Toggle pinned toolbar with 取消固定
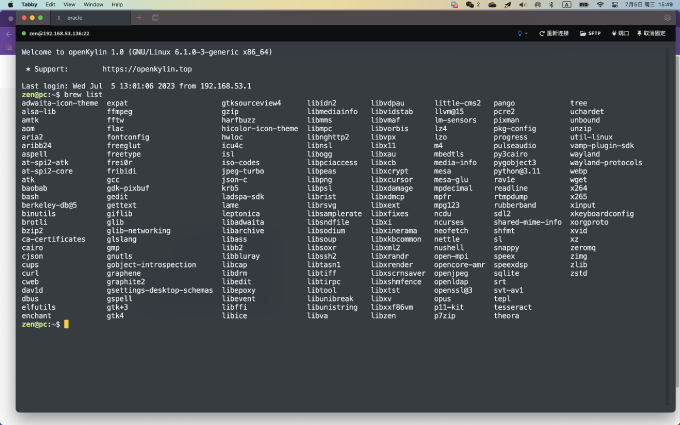680x425 pixels. coord(651,33)
